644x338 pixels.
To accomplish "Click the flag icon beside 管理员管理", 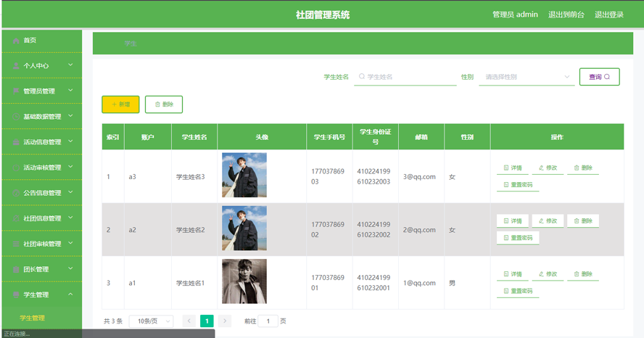I will (16, 91).
